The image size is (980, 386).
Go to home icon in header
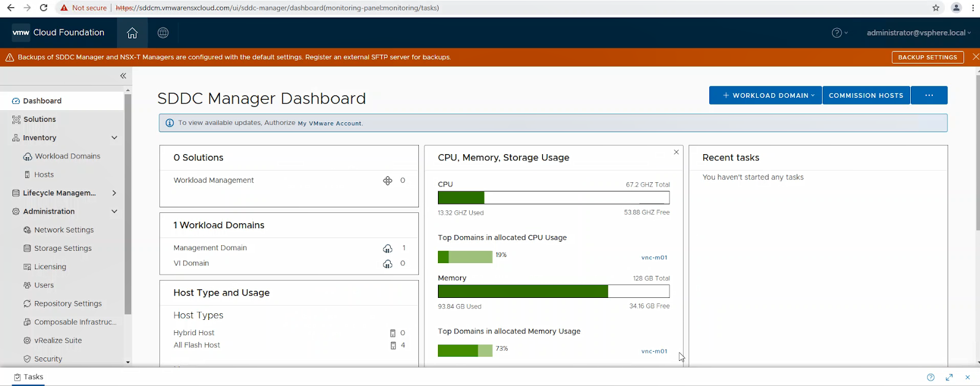(132, 33)
